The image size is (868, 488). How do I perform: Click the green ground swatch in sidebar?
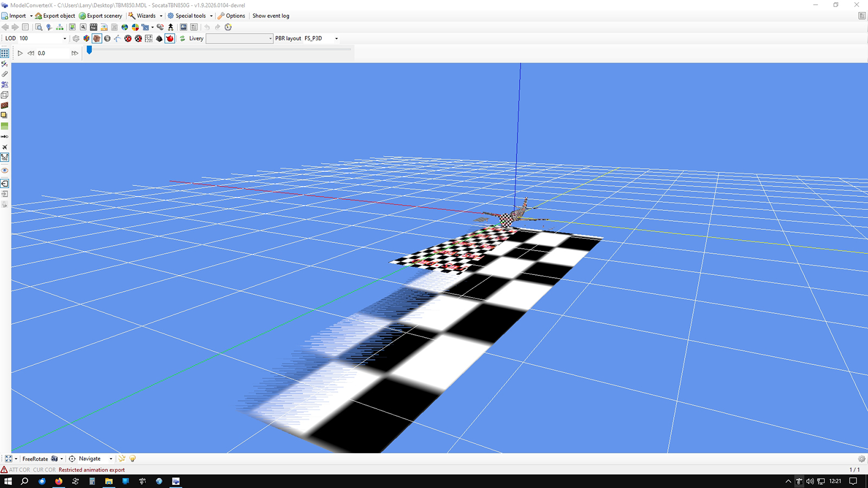(4, 126)
